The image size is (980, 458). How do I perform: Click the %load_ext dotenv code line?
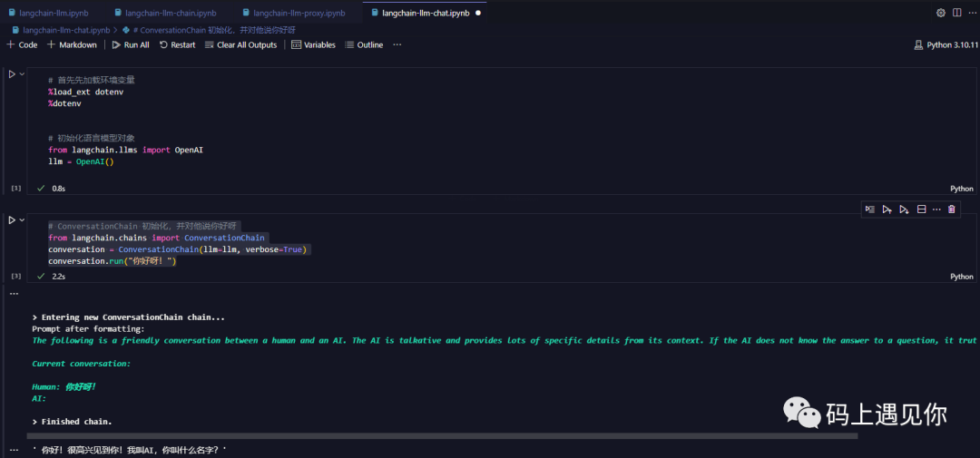pos(86,92)
